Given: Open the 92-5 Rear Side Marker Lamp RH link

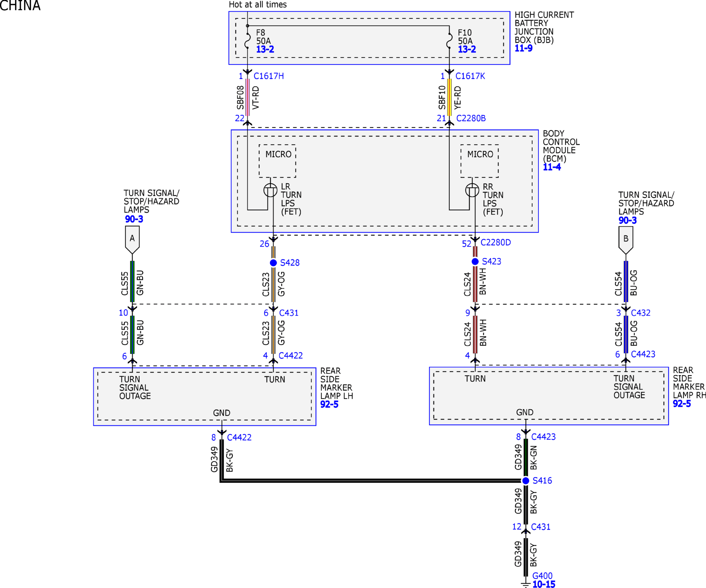Looking at the screenshot, I should click(x=681, y=404).
